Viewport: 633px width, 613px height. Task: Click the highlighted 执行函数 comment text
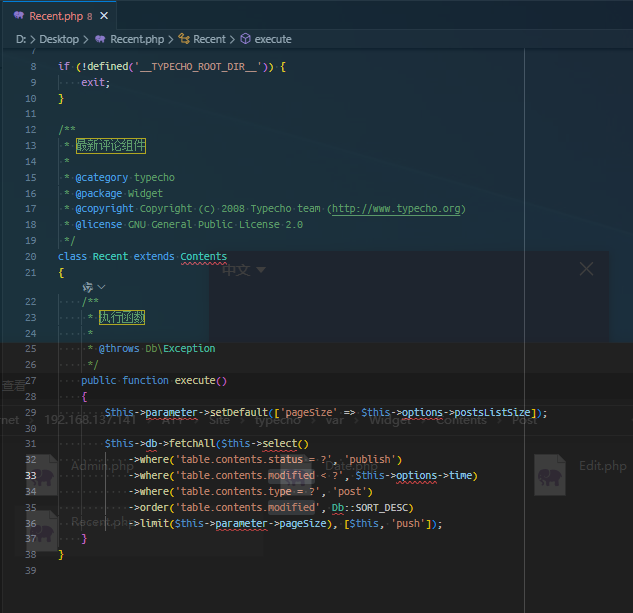click(x=122, y=317)
